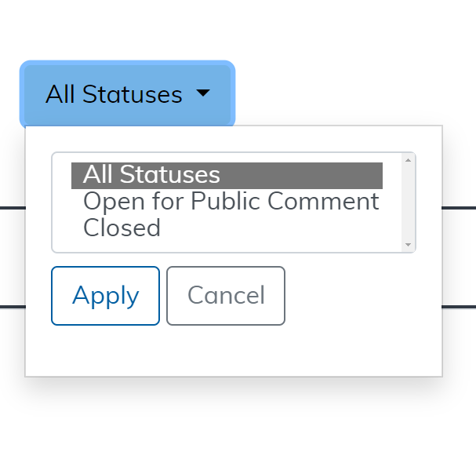Select the Closed status option
Screen dimensions: 476x452
coord(122,228)
